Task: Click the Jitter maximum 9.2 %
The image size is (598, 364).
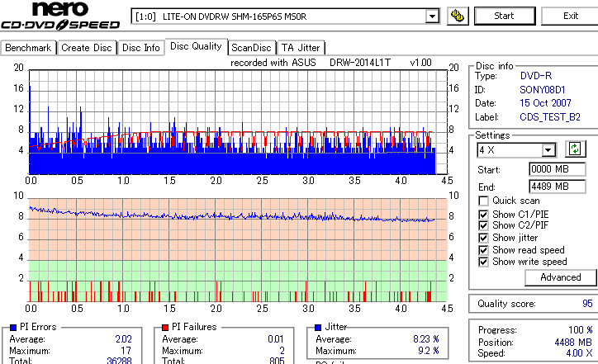Action: 429,351
